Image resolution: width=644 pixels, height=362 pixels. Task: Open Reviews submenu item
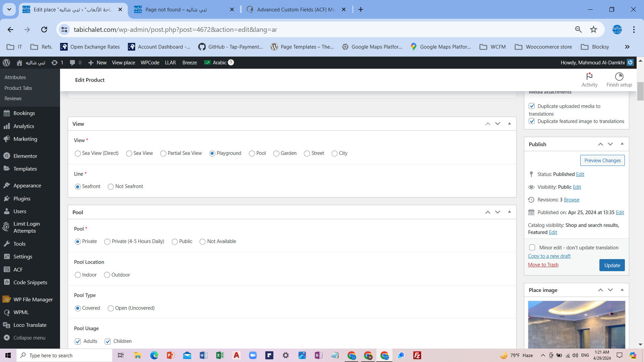click(13, 99)
